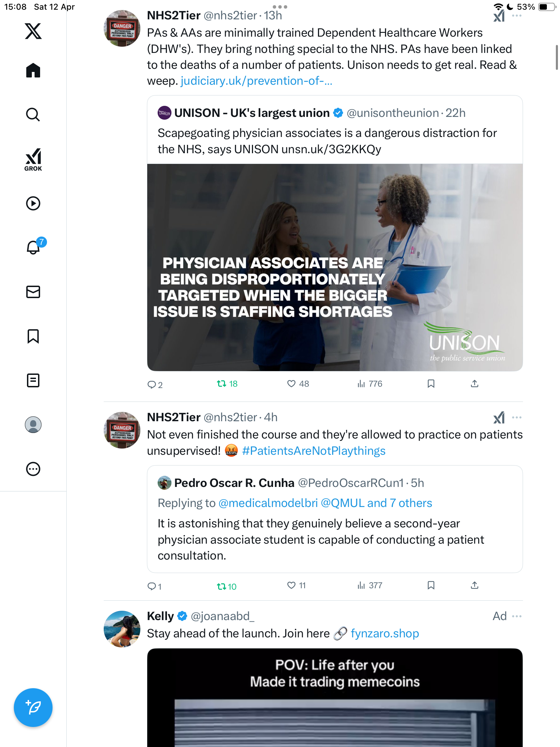Tap battery 53% status indicator
560x747 pixels.
click(x=536, y=7)
